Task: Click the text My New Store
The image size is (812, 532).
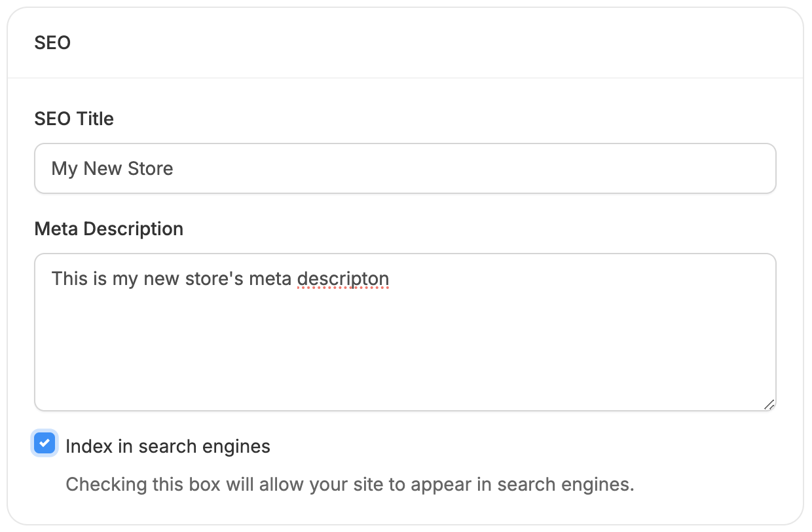Action: click(x=112, y=168)
